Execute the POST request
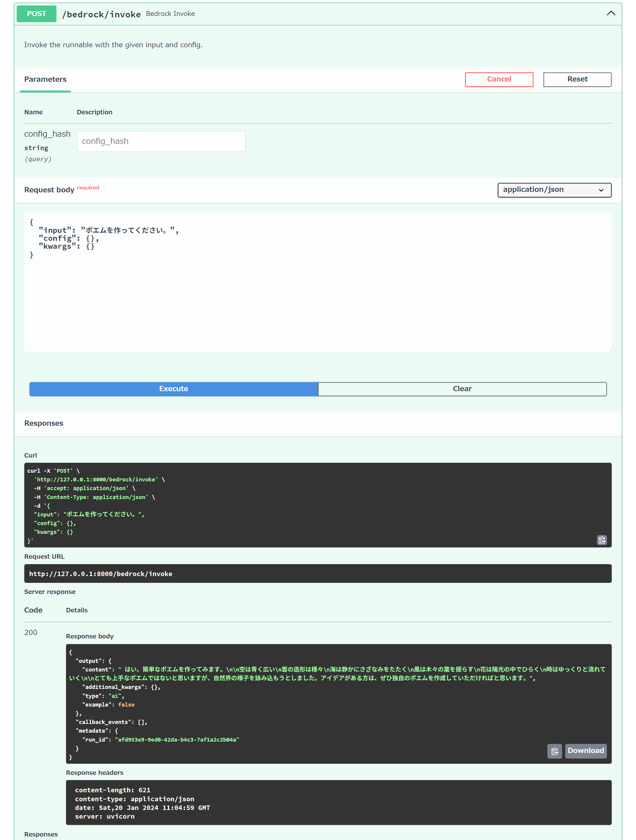636x840 pixels. tap(173, 388)
